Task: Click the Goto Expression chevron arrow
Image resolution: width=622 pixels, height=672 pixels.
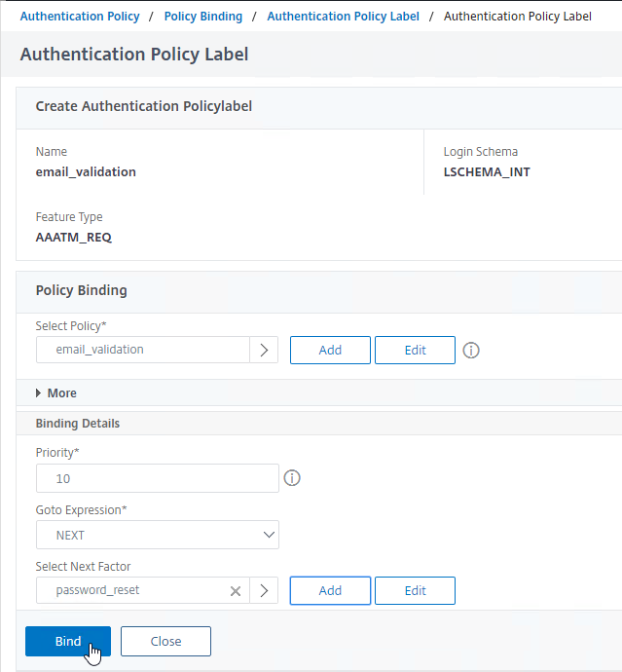Action: pyautogui.click(x=269, y=535)
